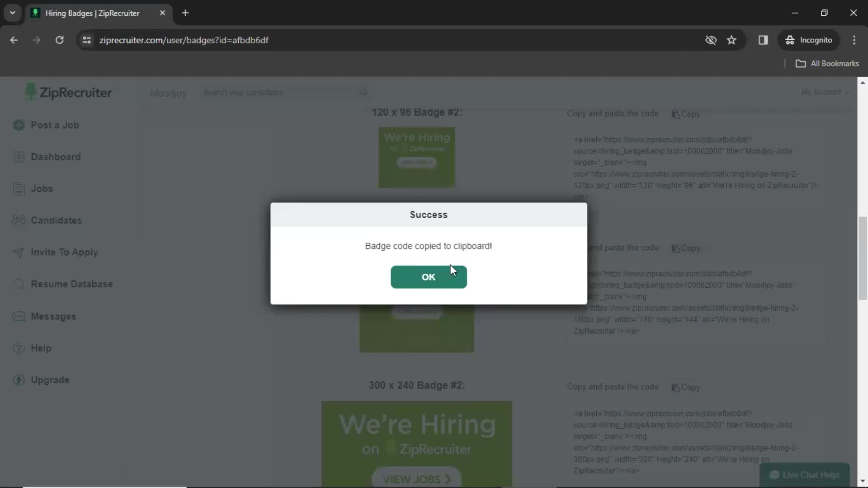Open the Dashboard grid icon
The image size is (868, 488).
click(x=19, y=157)
